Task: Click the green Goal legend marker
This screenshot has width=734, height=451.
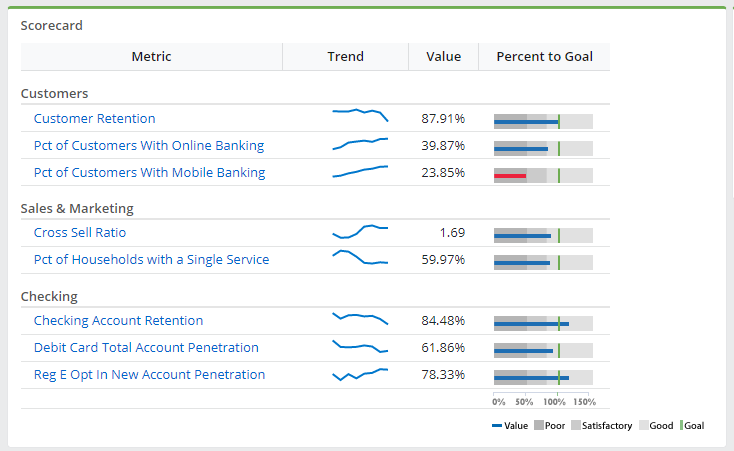Action: click(x=682, y=425)
